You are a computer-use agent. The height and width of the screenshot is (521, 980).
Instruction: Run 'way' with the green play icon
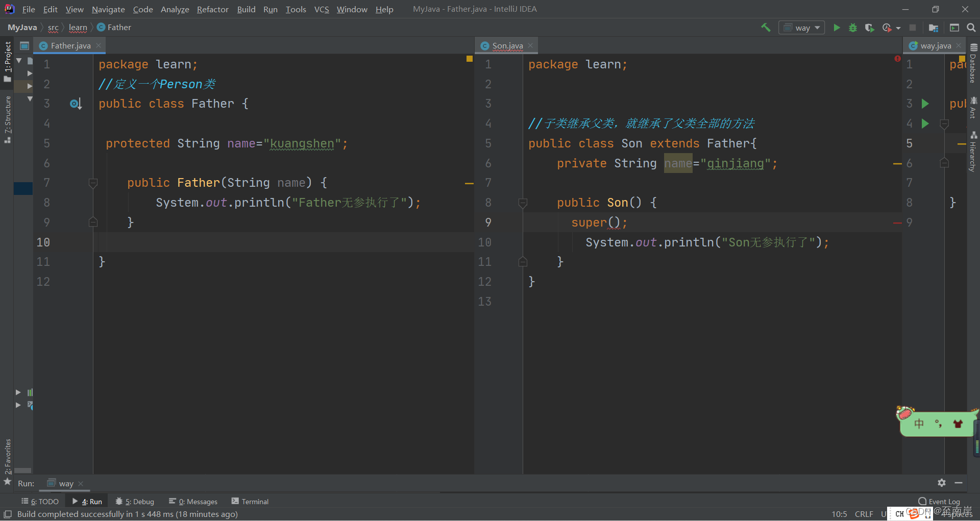[x=837, y=28]
